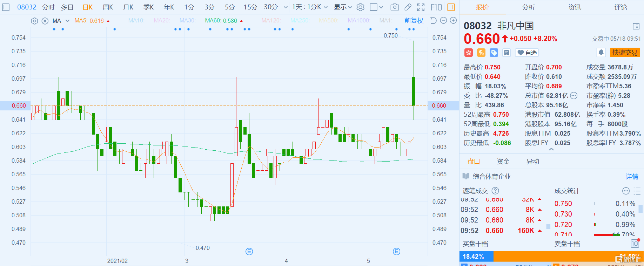Click the 18.42% buy ratio bar
This screenshot has height=266, width=644.
(x=476, y=257)
